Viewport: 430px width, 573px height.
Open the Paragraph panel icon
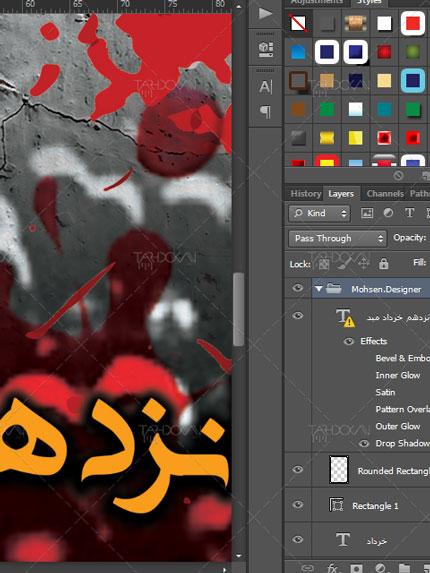tap(266, 111)
